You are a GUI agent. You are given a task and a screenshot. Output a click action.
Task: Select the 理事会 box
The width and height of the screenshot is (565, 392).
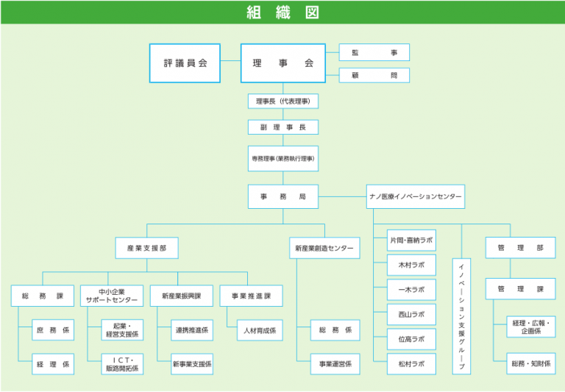pos(283,63)
